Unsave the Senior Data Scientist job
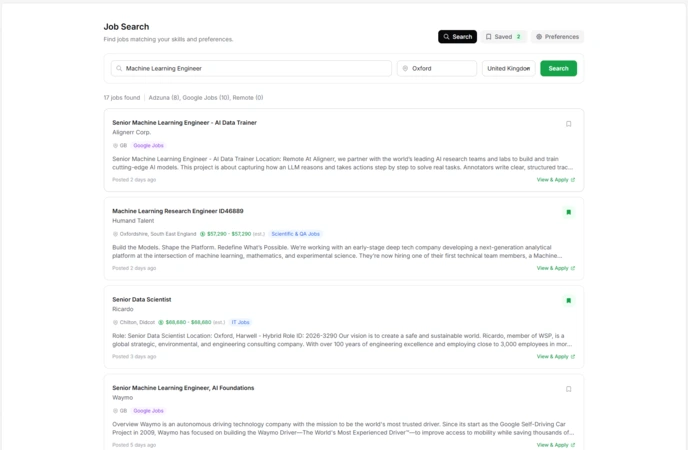 tap(568, 301)
